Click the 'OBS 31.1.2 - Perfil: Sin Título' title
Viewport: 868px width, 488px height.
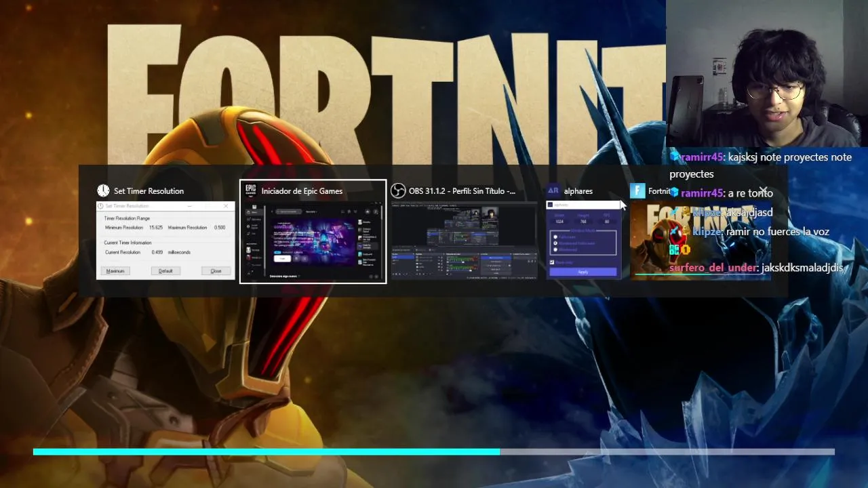coord(462,191)
